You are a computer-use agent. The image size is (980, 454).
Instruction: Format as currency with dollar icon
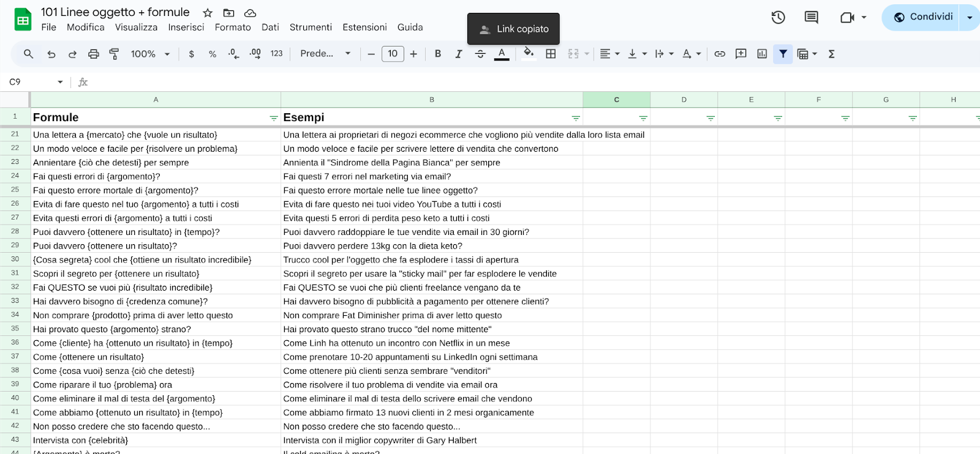tap(192, 54)
